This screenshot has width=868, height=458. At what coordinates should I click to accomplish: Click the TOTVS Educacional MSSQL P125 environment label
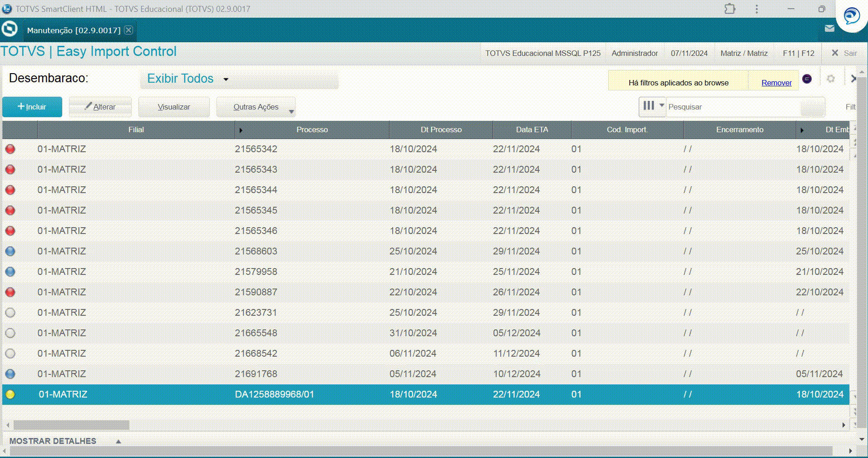[543, 53]
